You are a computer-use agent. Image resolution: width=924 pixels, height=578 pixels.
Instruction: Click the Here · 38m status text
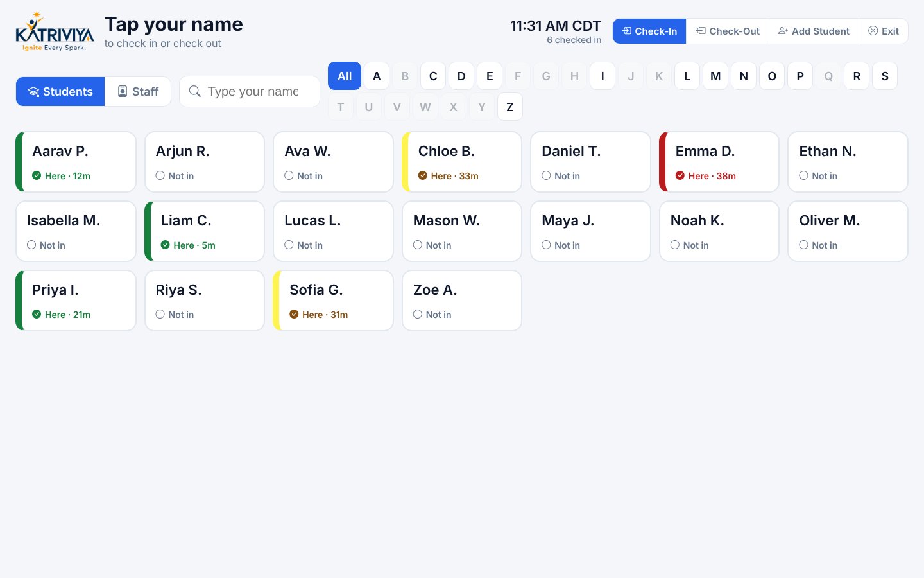coord(712,175)
